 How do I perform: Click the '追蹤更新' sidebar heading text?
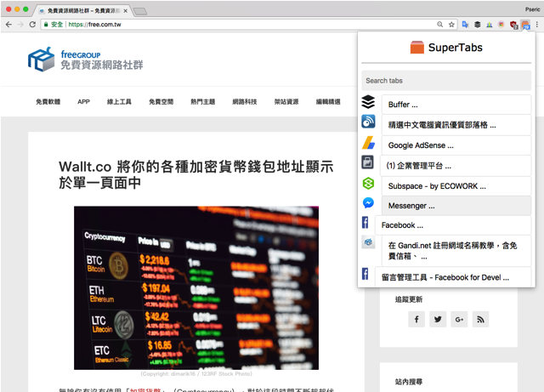(x=409, y=299)
